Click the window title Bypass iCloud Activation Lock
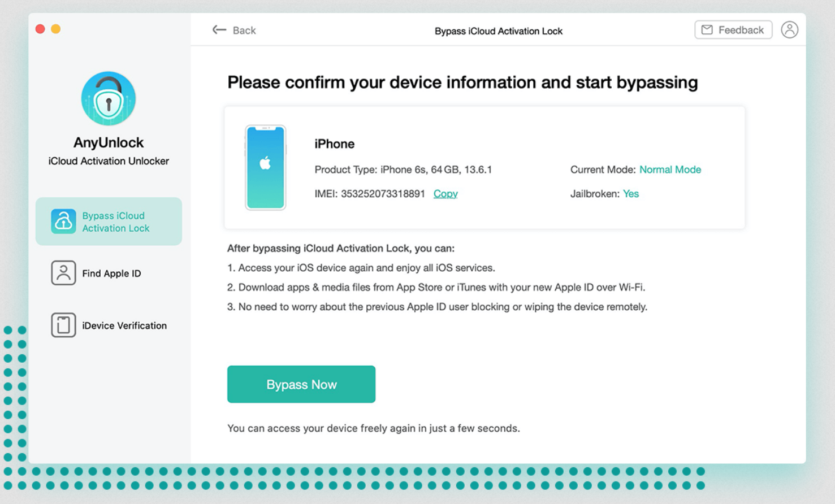 pyautogui.click(x=499, y=31)
